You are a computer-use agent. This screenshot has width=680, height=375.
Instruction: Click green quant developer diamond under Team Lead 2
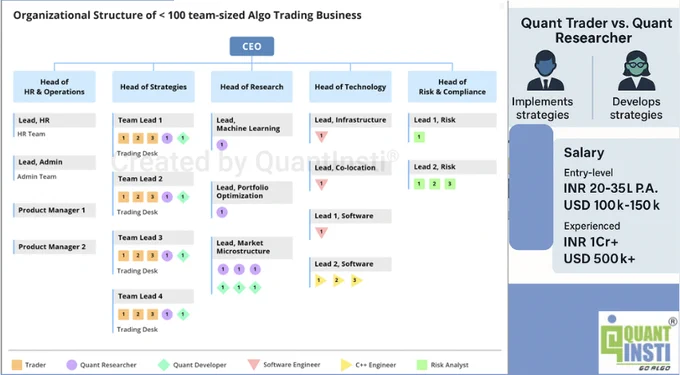183,197
